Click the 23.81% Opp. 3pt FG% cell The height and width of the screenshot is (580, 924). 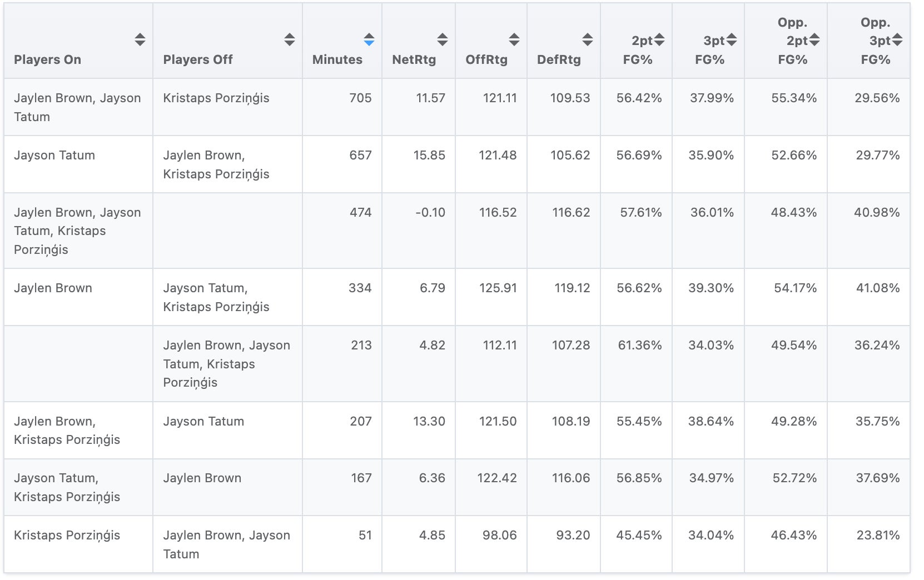[878, 535]
